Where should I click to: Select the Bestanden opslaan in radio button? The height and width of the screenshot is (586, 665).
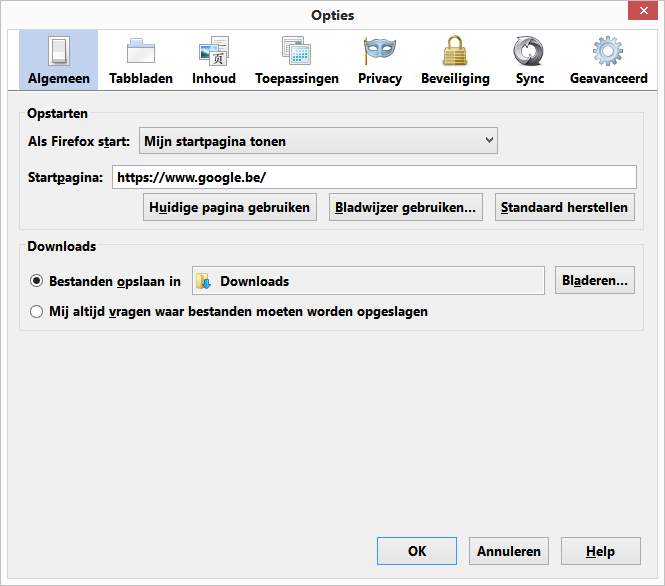click(36, 281)
